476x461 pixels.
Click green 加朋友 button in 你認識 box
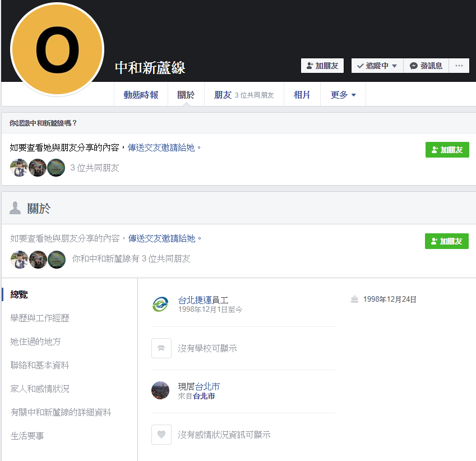point(447,150)
